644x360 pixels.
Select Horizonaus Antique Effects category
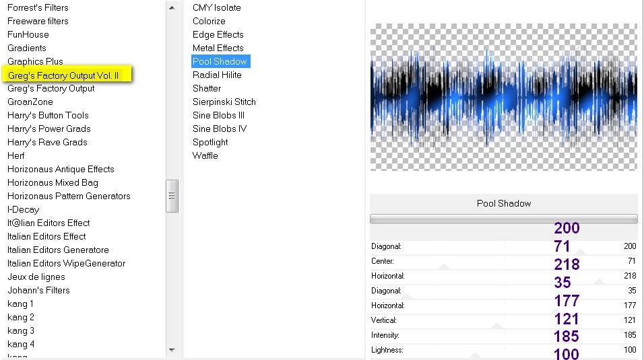point(61,169)
